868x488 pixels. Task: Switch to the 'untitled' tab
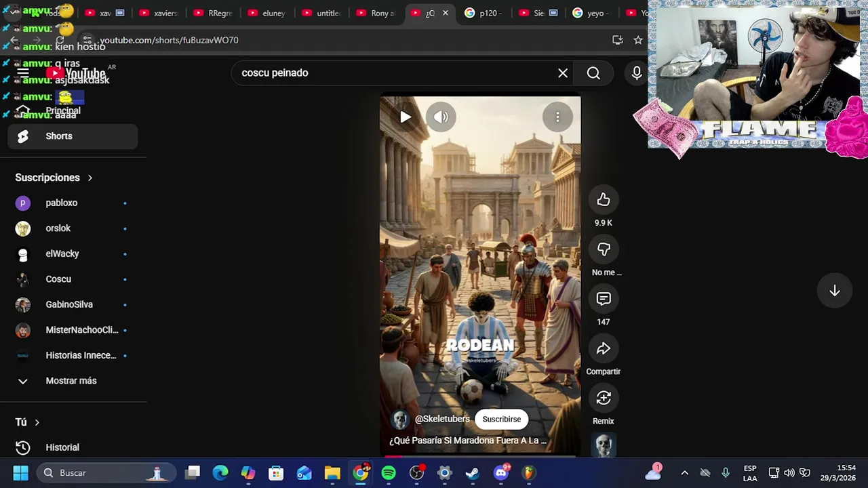pyautogui.click(x=320, y=13)
